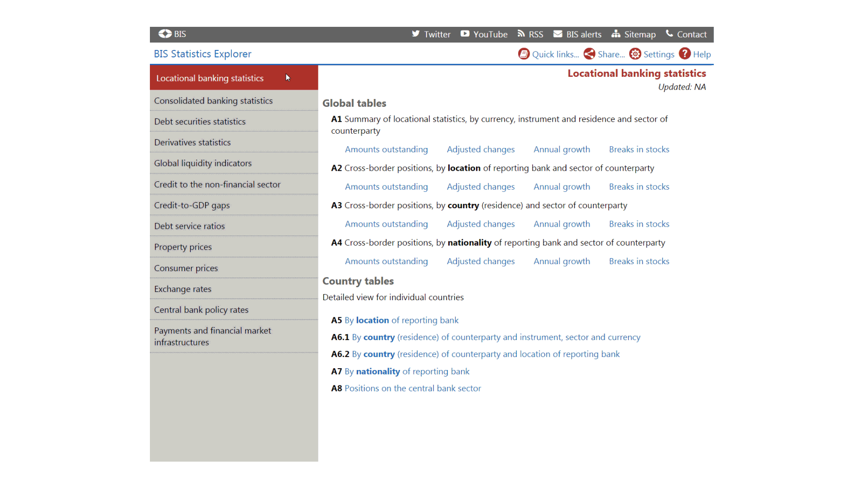This screenshot has height=488, width=868.
Task: Open Exchange rates from sidebar
Action: click(x=183, y=289)
